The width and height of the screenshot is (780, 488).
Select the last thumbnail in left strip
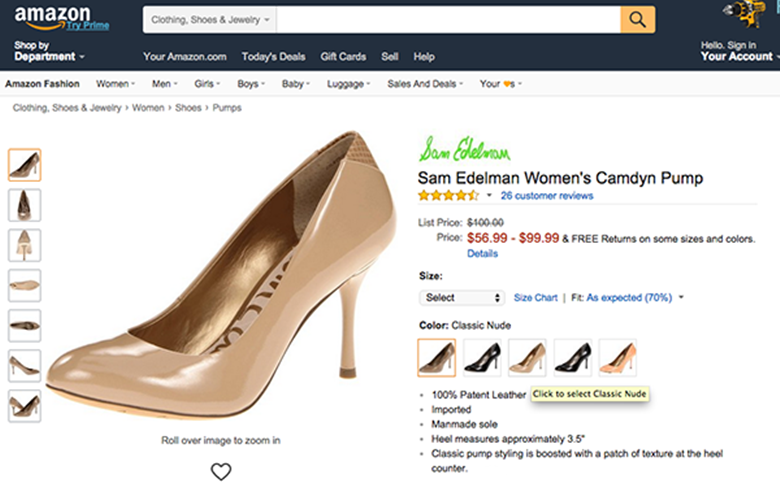24,405
